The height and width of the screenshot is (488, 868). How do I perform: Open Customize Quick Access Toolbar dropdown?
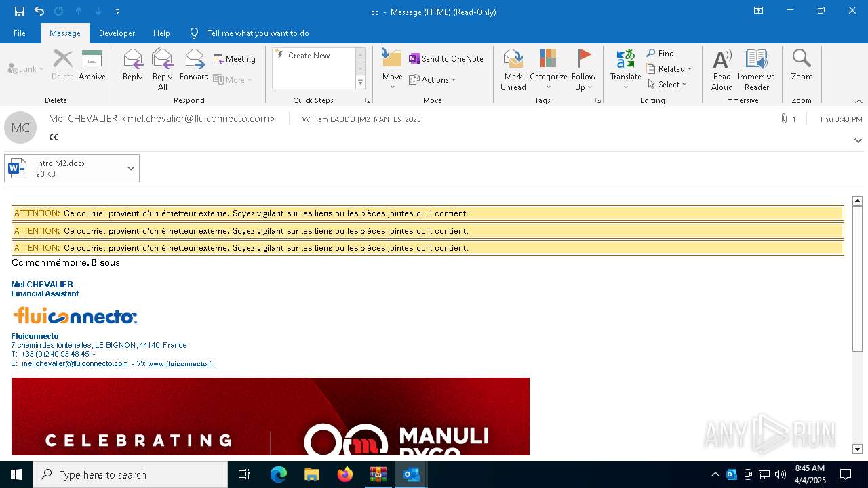[x=118, y=12]
